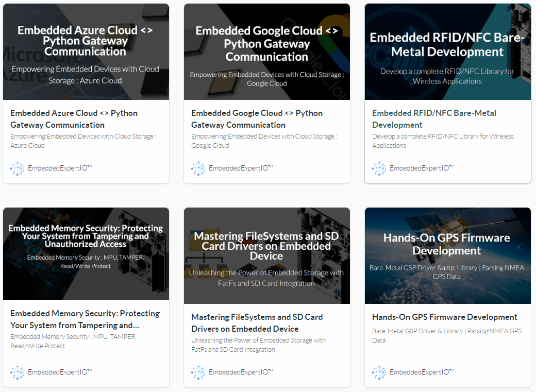Click Hands-On GPS Firmware Development title link
Image resolution: width=536 pixels, height=392 pixels.
tap(445, 317)
